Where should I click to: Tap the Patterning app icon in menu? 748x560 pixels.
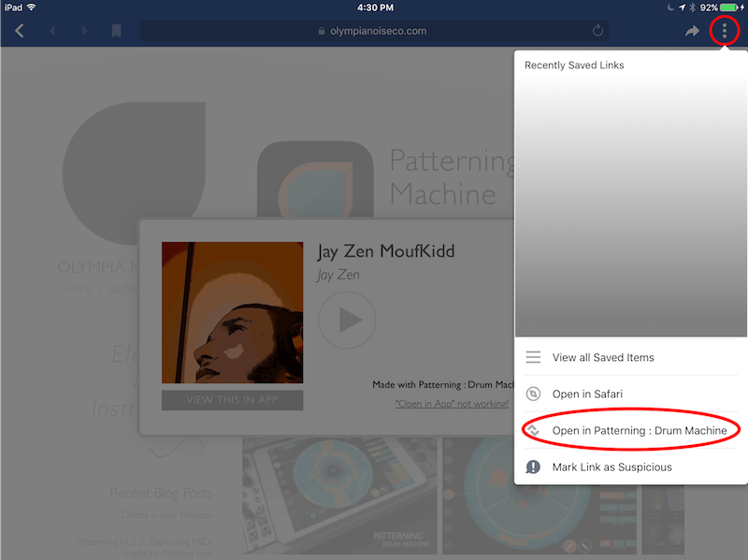533,430
